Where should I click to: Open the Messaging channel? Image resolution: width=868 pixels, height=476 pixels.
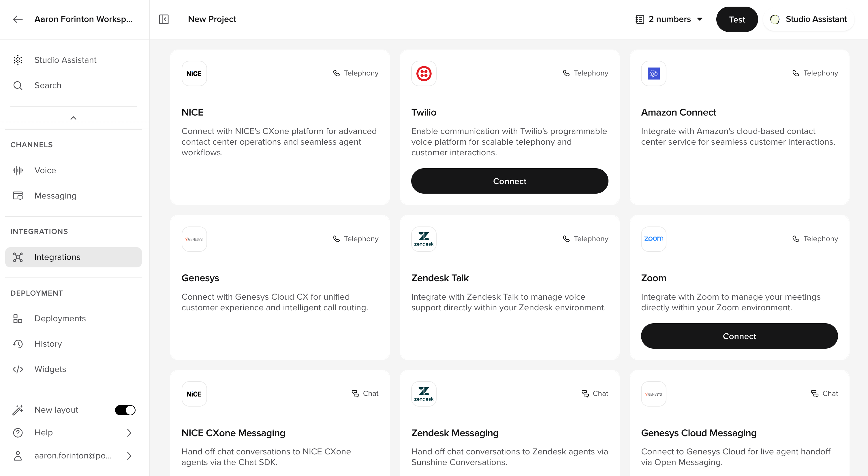tap(74, 196)
